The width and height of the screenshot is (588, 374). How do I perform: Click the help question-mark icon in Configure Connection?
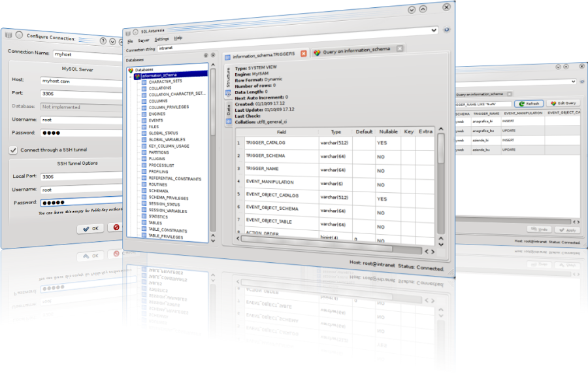point(103,41)
